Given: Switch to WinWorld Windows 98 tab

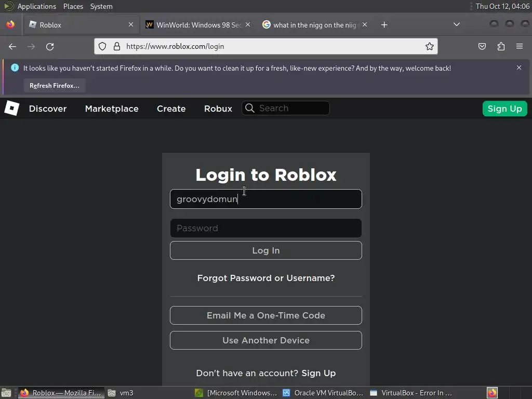Looking at the screenshot, I should (198, 25).
